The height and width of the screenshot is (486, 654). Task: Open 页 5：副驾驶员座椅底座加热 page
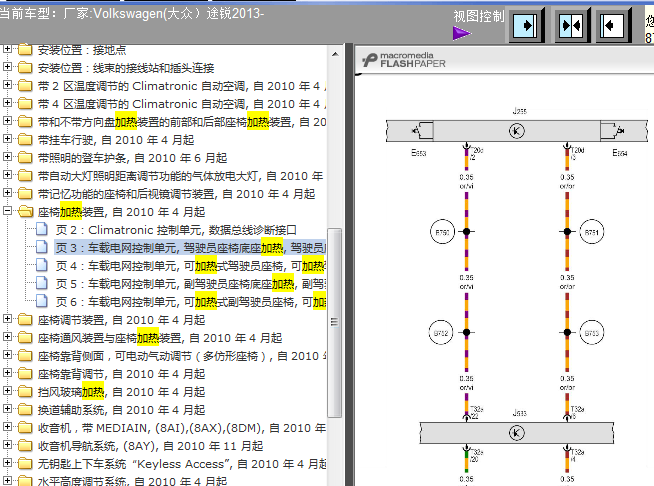point(190,284)
